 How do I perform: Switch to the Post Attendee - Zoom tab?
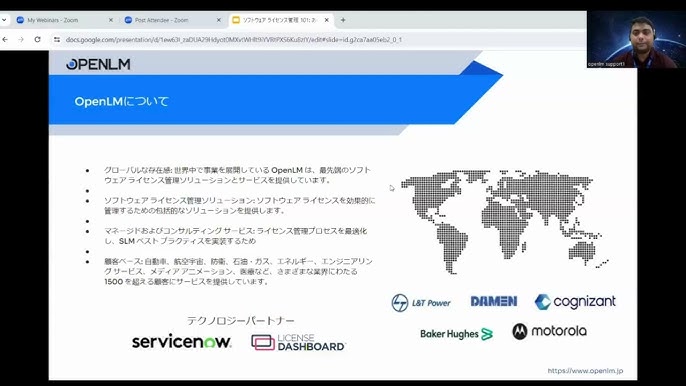[173, 20]
